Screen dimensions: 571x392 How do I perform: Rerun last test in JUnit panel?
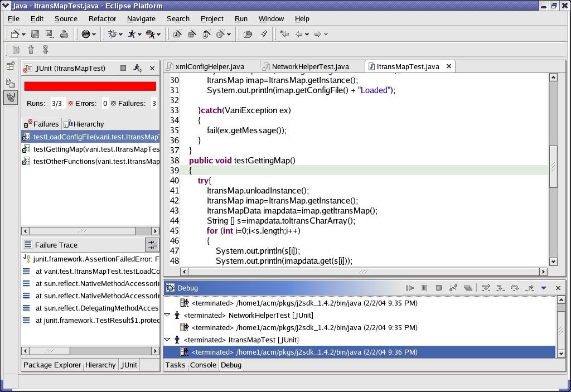tap(138, 68)
